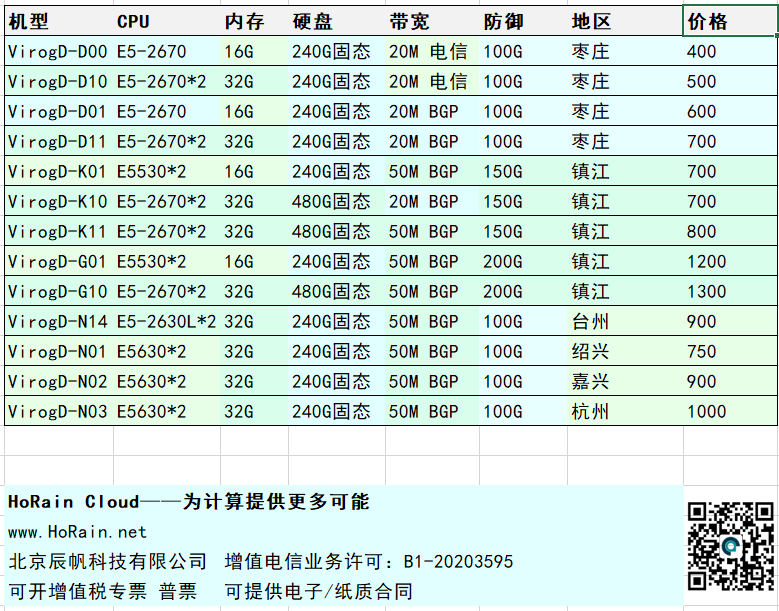Click 150G defense in VirogD-K01 row

(524, 171)
